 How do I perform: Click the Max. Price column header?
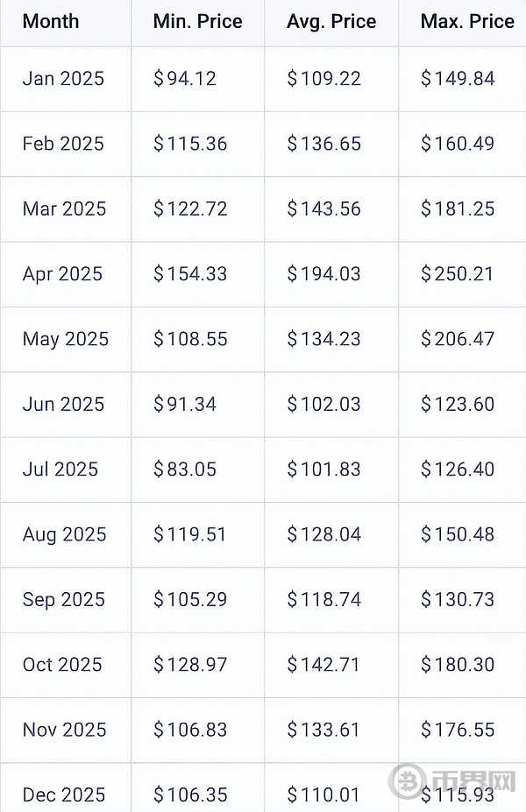467,22
